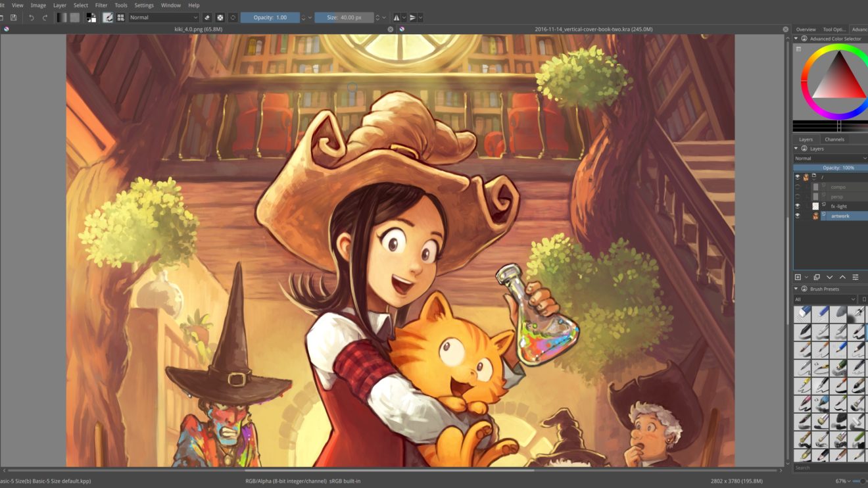Adjust the brush Size slider
The width and height of the screenshot is (868, 488).
(x=344, y=18)
